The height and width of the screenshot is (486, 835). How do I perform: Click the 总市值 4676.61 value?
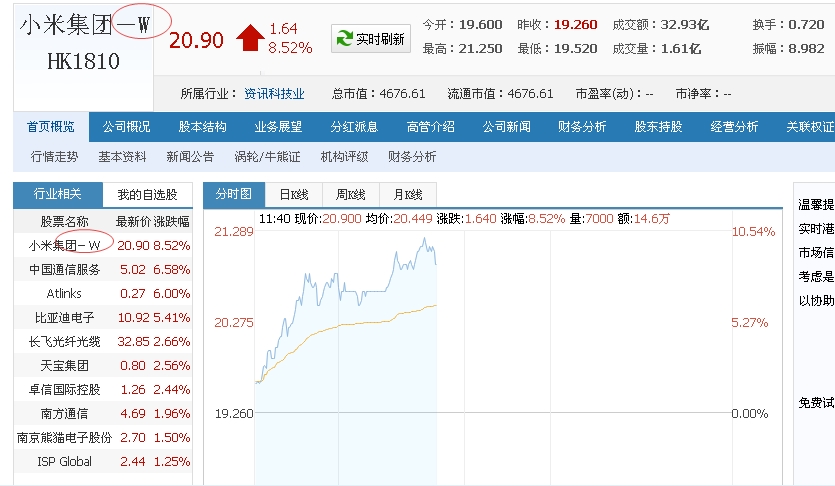pos(402,94)
